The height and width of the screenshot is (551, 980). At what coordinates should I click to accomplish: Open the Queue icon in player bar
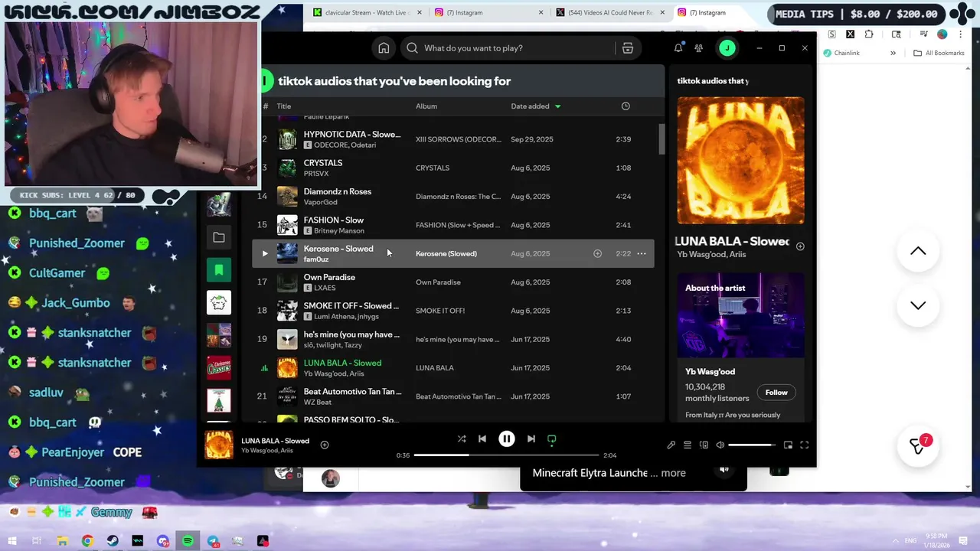(688, 445)
